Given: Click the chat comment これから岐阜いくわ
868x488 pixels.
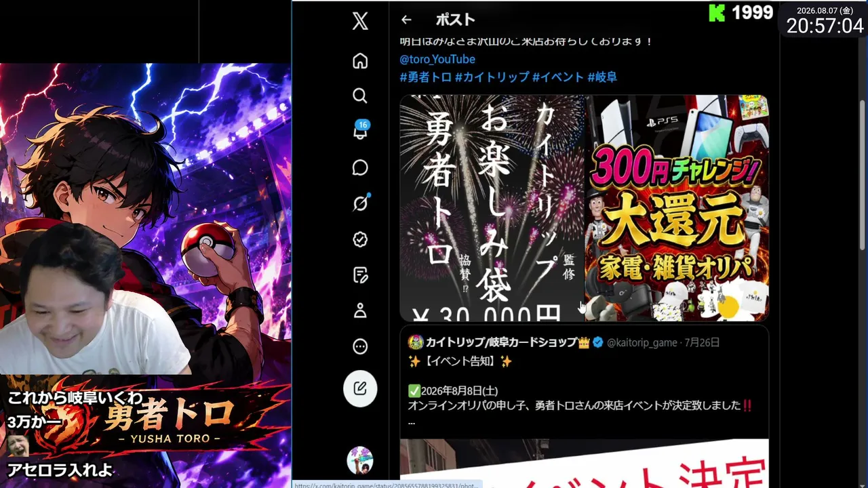Looking at the screenshot, I should pyautogui.click(x=75, y=398).
